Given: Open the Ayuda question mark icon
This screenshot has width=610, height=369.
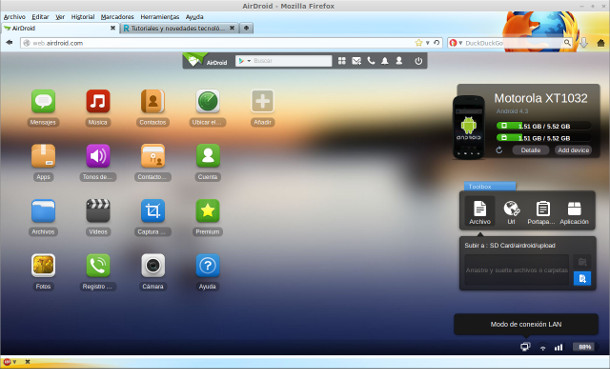Looking at the screenshot, I should 208,266.
